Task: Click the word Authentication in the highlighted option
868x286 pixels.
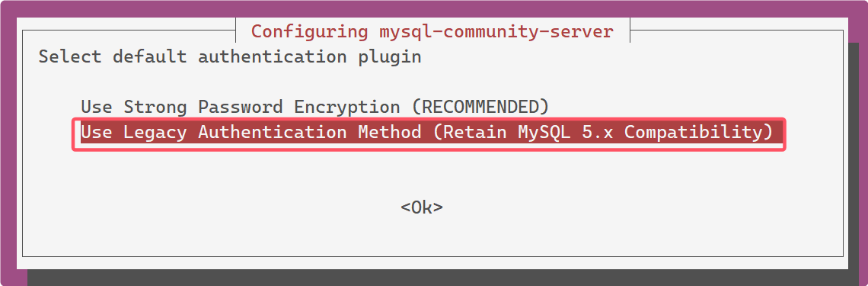Action: [273, 133]
